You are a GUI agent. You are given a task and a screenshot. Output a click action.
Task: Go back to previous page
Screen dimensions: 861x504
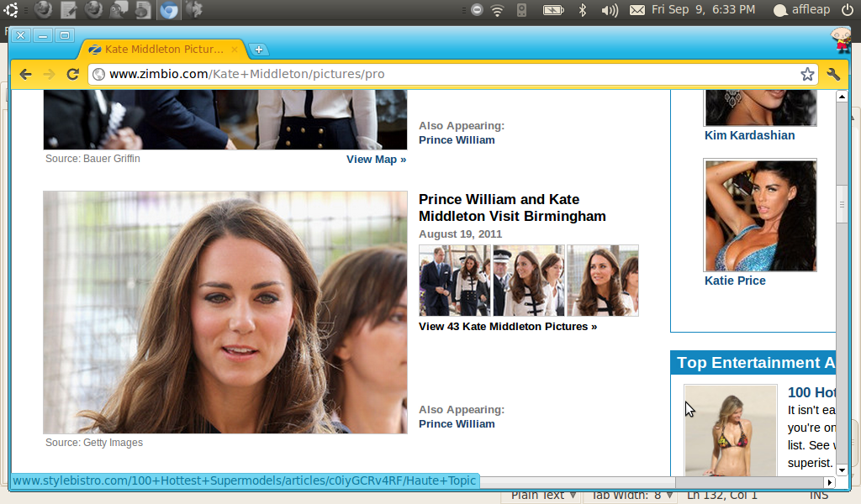[x=25, y=74]
